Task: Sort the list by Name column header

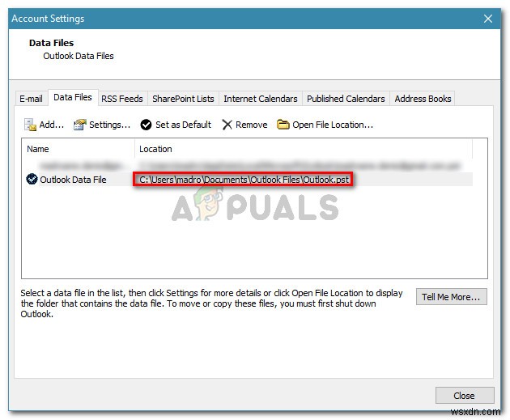Action: coord(78,149)
